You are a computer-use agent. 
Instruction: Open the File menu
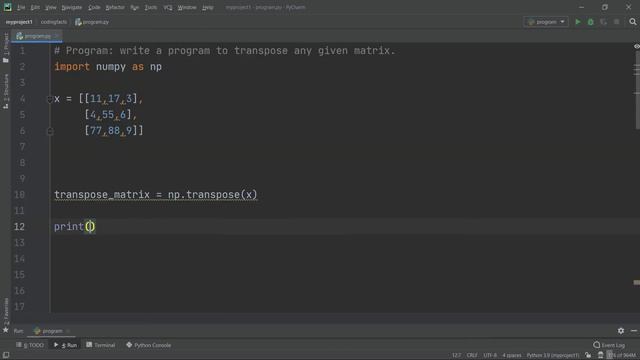click(x=21, y=7)
